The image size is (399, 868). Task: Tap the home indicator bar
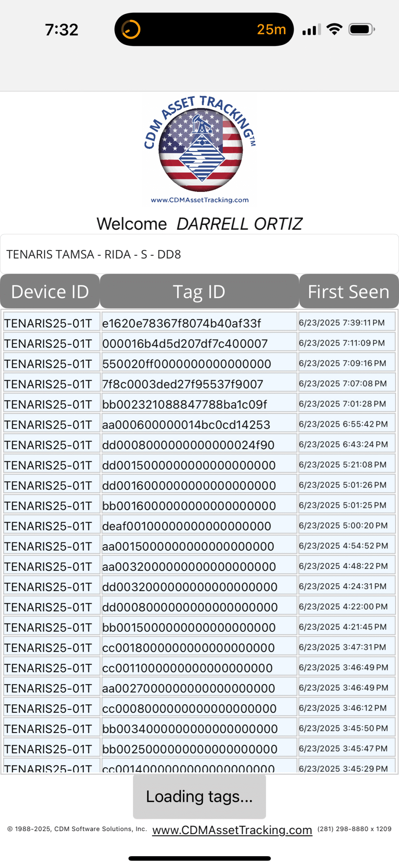tap(199, 858)
